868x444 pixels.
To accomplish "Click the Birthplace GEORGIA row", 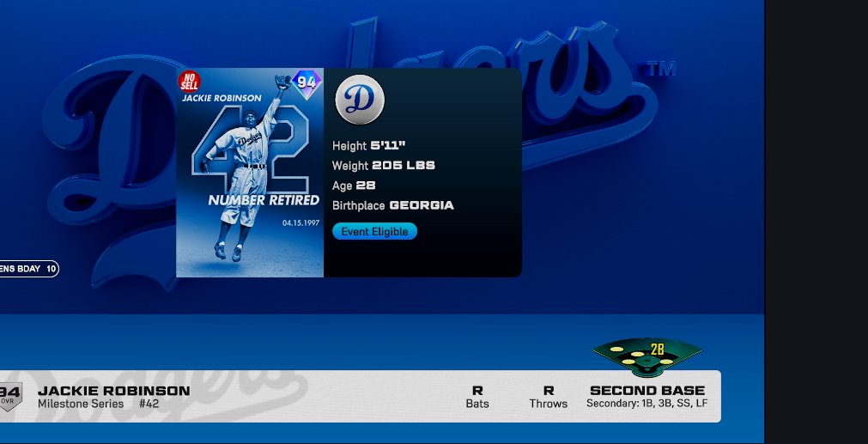I will pyautogui.click(x=393, y=205).
